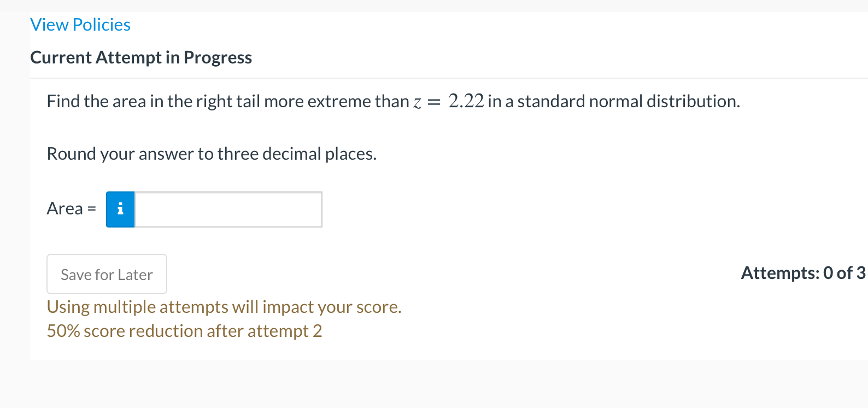Click the Current Attempt in Progress heading
Image resolution: width=868 pixels, height=408 pixels.
click(x=141, y=57)
